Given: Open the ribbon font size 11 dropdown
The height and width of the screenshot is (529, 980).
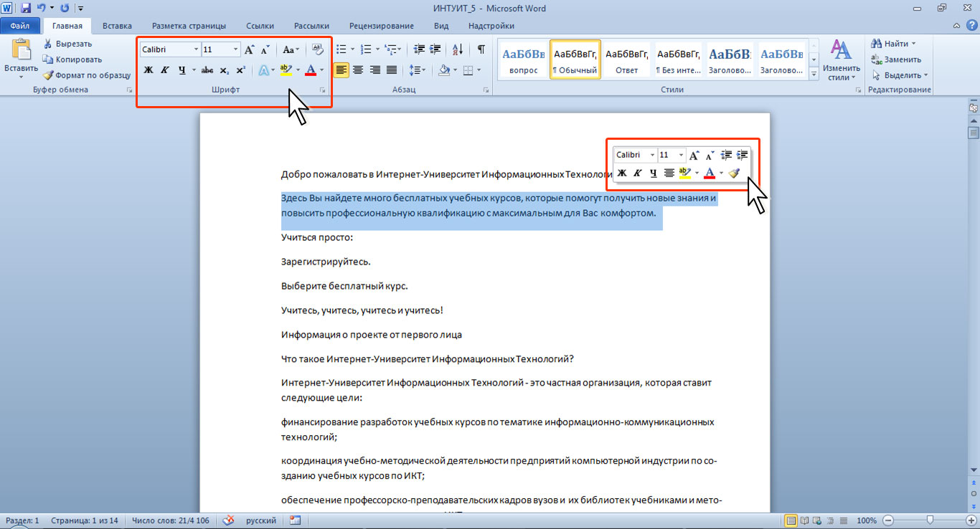Looking at the screenshot, I should 235,49.
